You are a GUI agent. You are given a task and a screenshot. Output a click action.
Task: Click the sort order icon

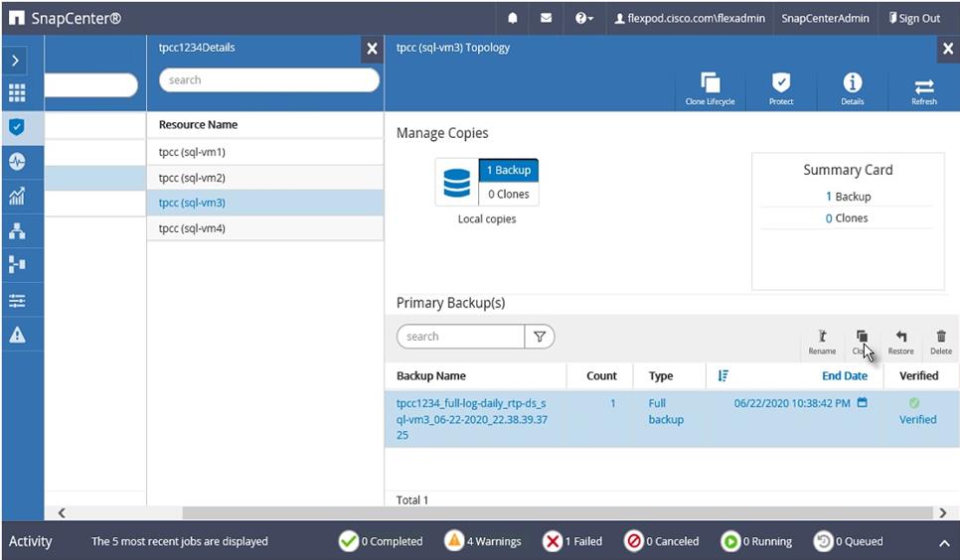click(x=723, y=375)
